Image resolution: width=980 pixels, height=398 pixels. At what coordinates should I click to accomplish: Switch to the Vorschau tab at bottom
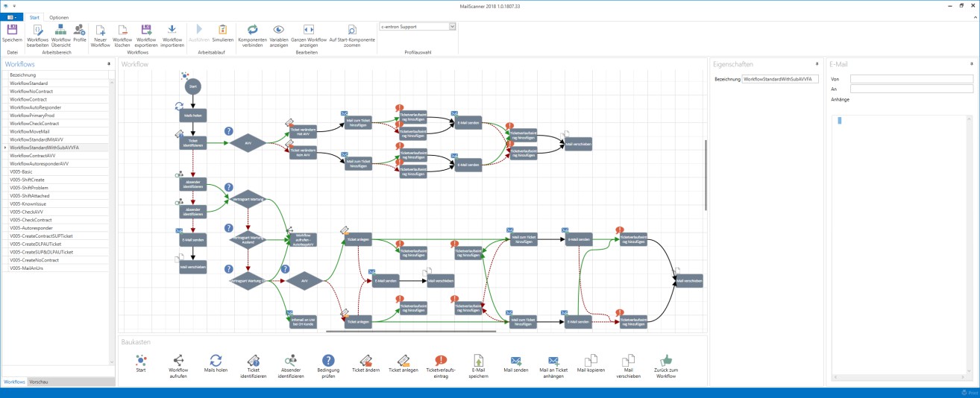(39, 382)
